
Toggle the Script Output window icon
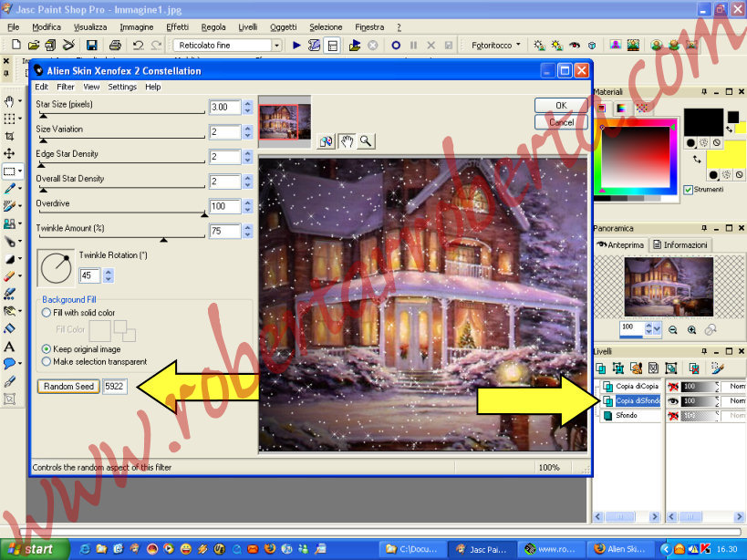tap(333, 46)
